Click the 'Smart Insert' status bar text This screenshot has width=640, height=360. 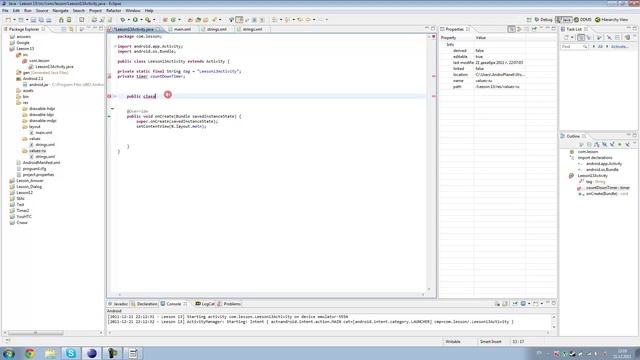[491, 341]
